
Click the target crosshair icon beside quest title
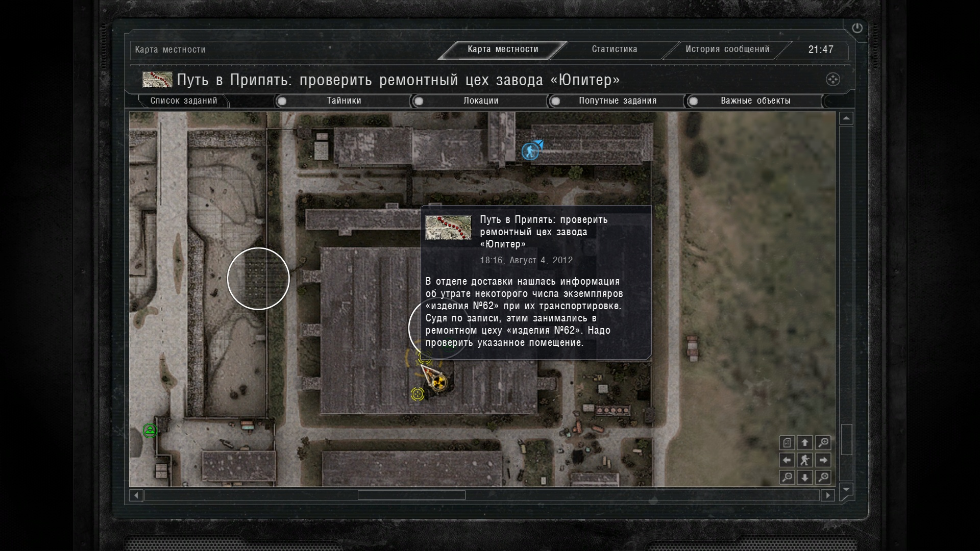click(x=832, y=80)
